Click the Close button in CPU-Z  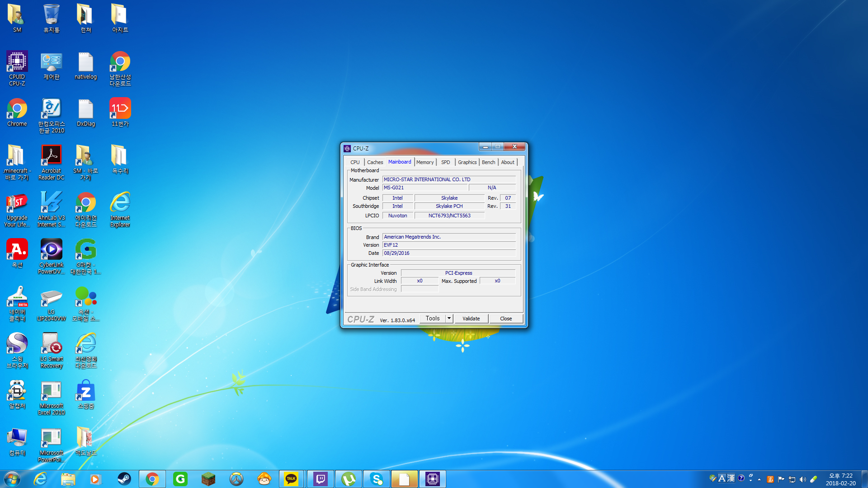506,319
